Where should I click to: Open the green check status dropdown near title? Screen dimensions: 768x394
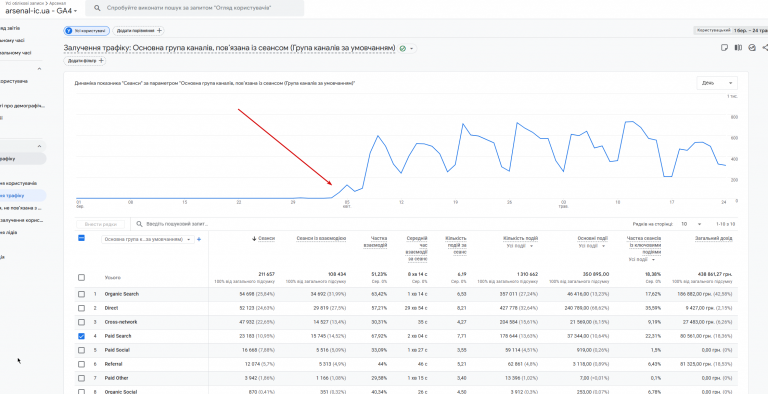(x=407, y=49)
